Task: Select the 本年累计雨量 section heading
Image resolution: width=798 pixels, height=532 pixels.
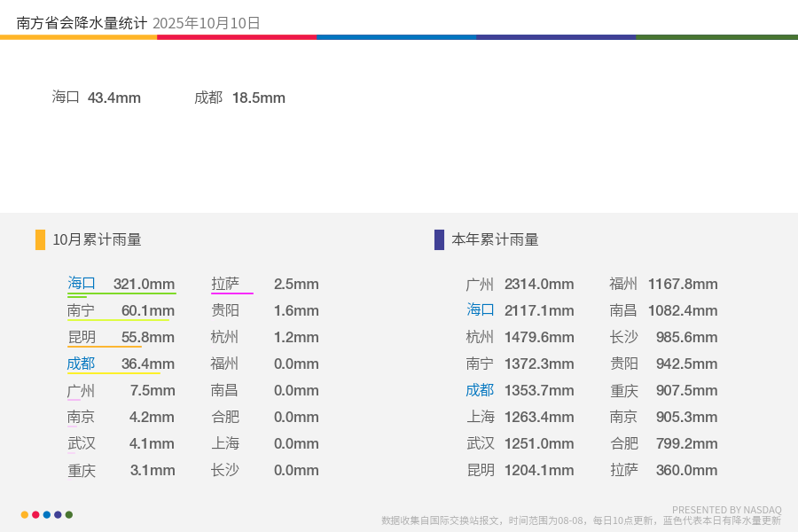Action: coord(495,239)
